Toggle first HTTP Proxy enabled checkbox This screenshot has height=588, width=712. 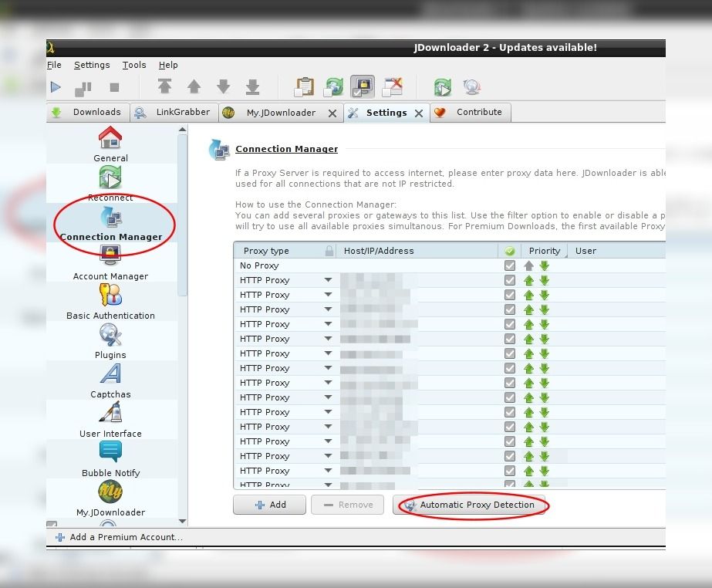(x=510, y=280)
